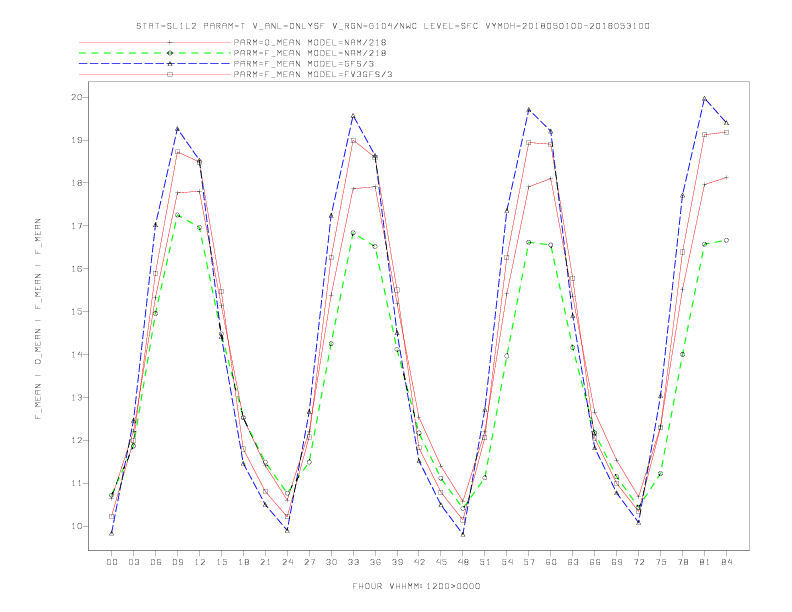Click x-axis tick label 63
This screenshot has height=612, width=792.
[x=573, y=562]
